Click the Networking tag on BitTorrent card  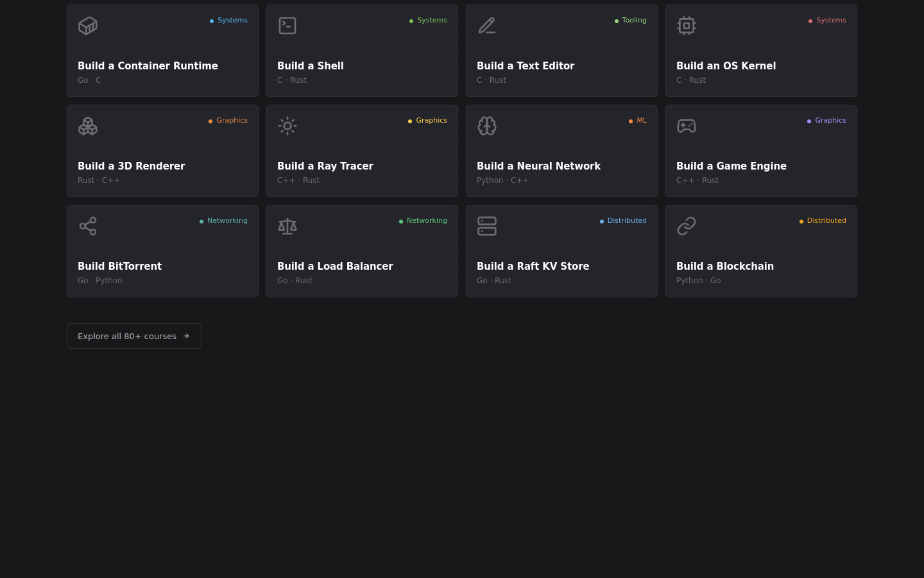pos(223,221)
